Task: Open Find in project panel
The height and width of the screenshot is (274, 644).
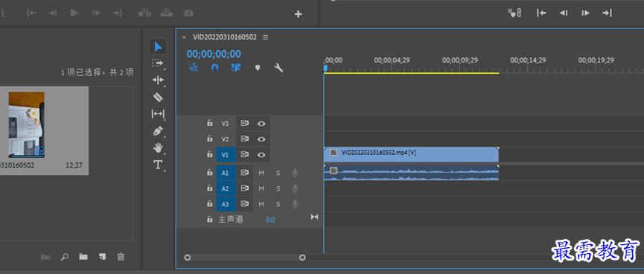Action: tap(65, 257)
